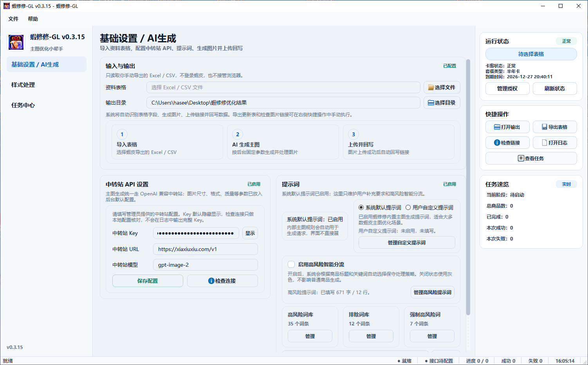
Task: Switch to the 基础设置 / AI生成 page
Action: (47, 64)
